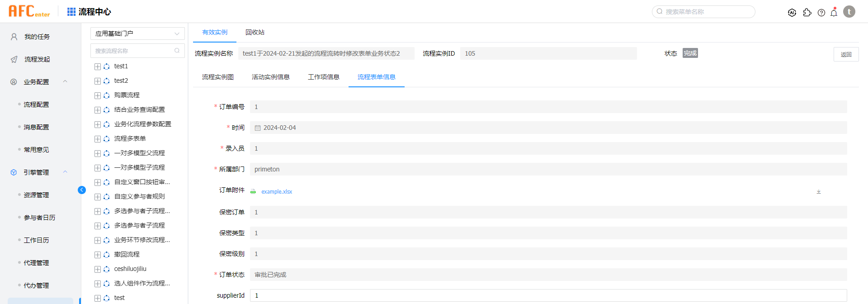Open the example.xlsx attachment link

277,192
